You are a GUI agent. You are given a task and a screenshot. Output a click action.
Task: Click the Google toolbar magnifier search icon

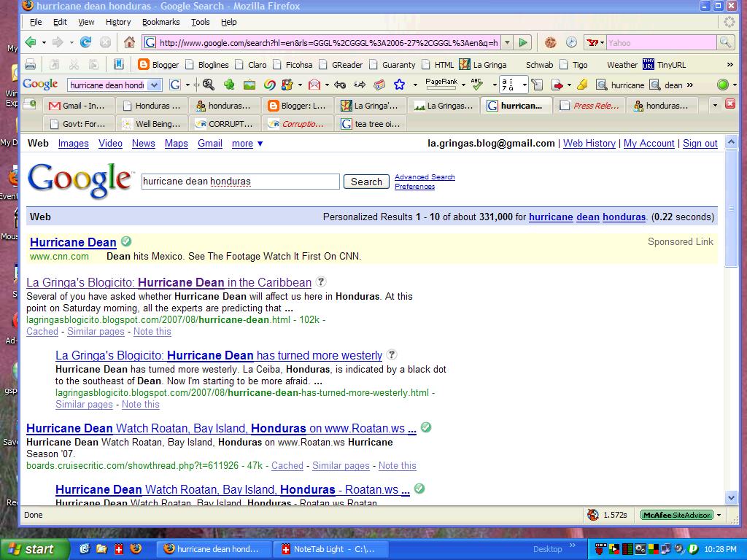pyautogui.click(x=208, y=85)
